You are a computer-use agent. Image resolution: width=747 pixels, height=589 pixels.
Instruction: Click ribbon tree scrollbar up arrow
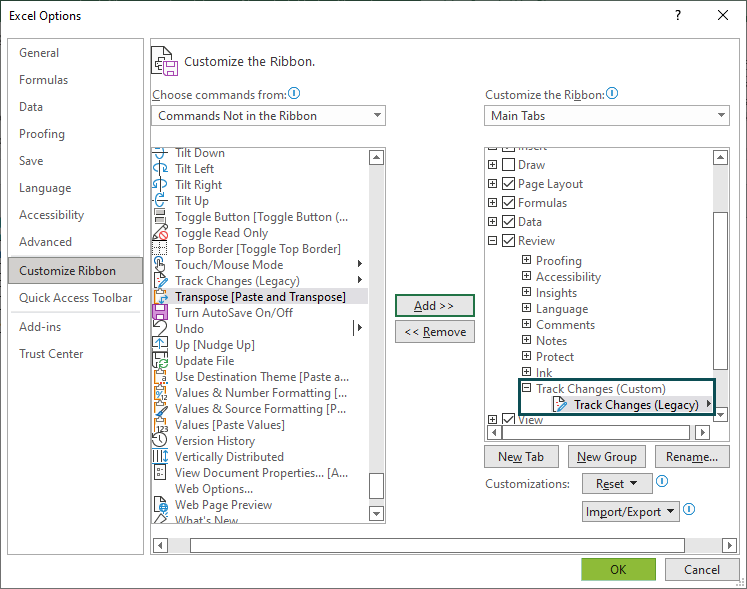tap(720, 157)
